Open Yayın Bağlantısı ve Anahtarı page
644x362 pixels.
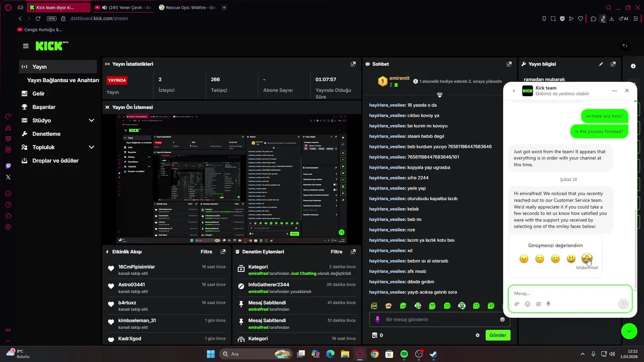[x=63, y=80]
